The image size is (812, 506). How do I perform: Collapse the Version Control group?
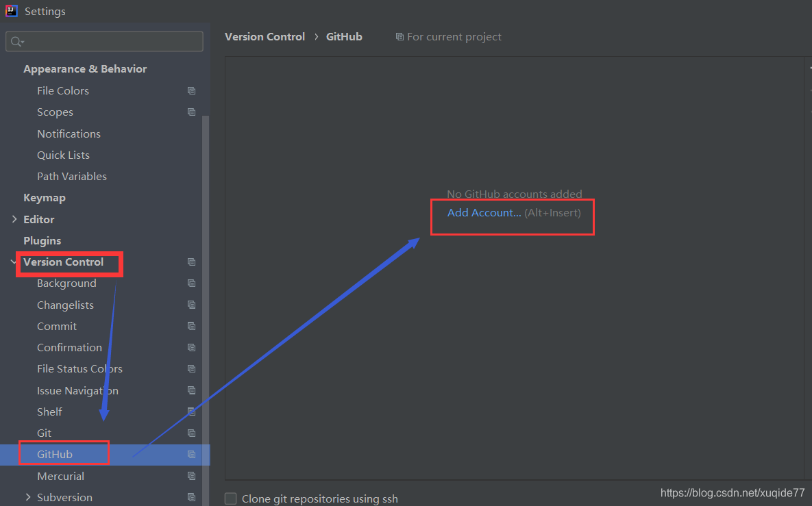13,262
